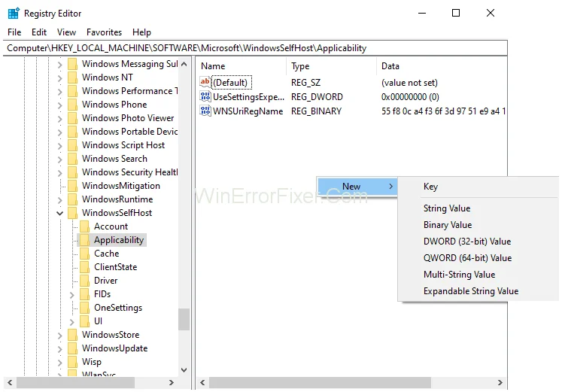The width and height of the screenshot is (562, 392).
Task: Sort values by the Type column header
Action: coord(332,66)
